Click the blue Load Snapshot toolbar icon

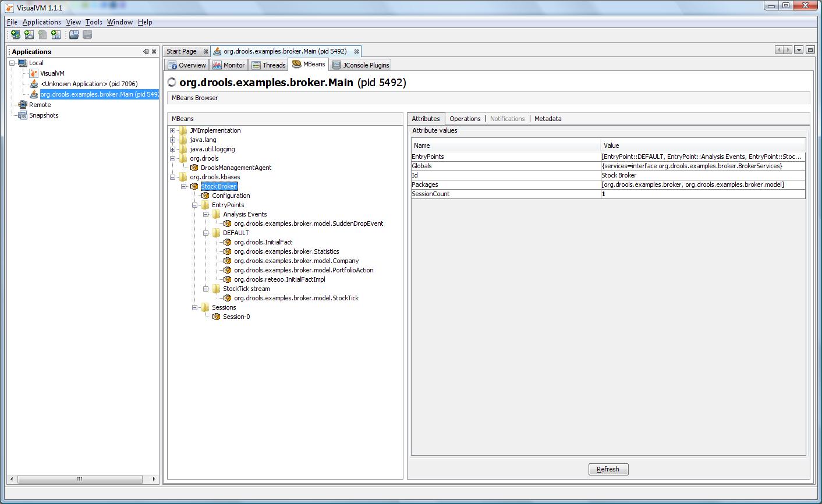tap(74, 35)
